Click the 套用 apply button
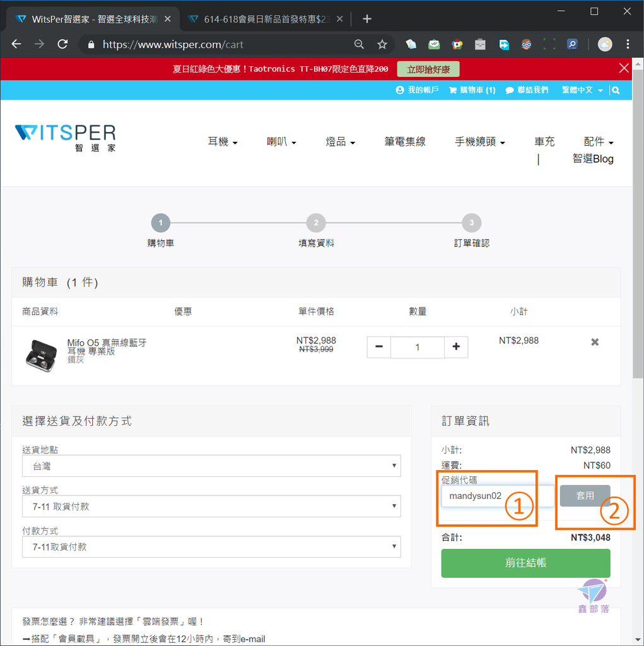The image size is (644, 646). pyautogui.click(x=585, y=496)
